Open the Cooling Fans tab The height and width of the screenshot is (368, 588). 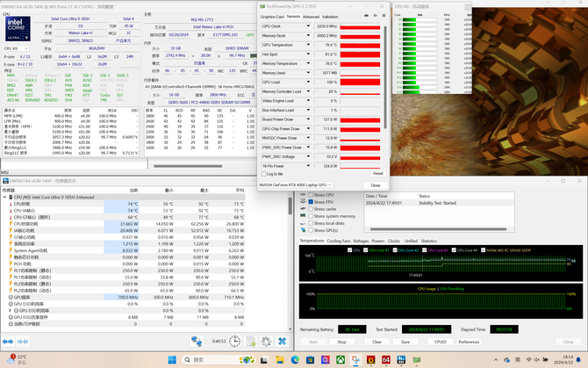click(x=338, y=241)
